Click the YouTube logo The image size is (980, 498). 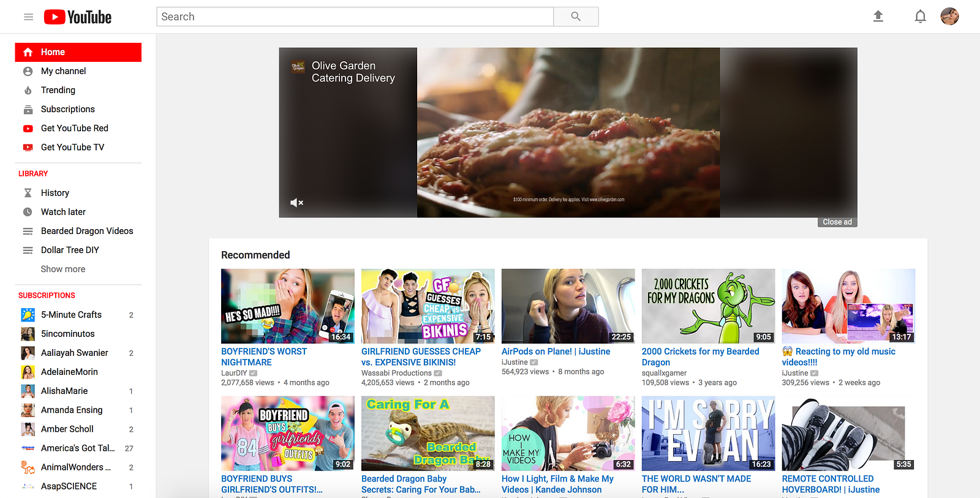[78, 17]
